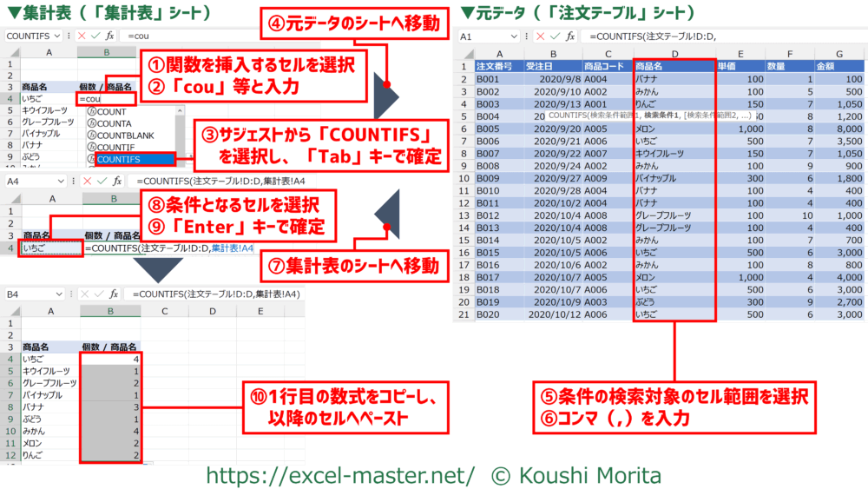
Task: Click the red X cancel icon beside the COUNTIFS name box
Action: (x=82, y=36)
